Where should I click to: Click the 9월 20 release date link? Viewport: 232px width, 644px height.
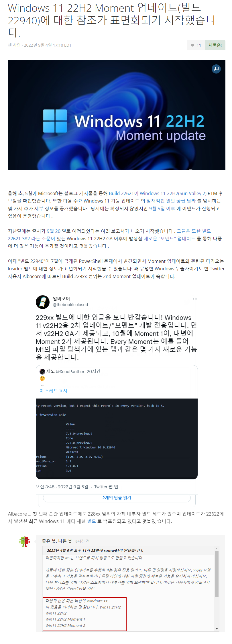[54, 231]
